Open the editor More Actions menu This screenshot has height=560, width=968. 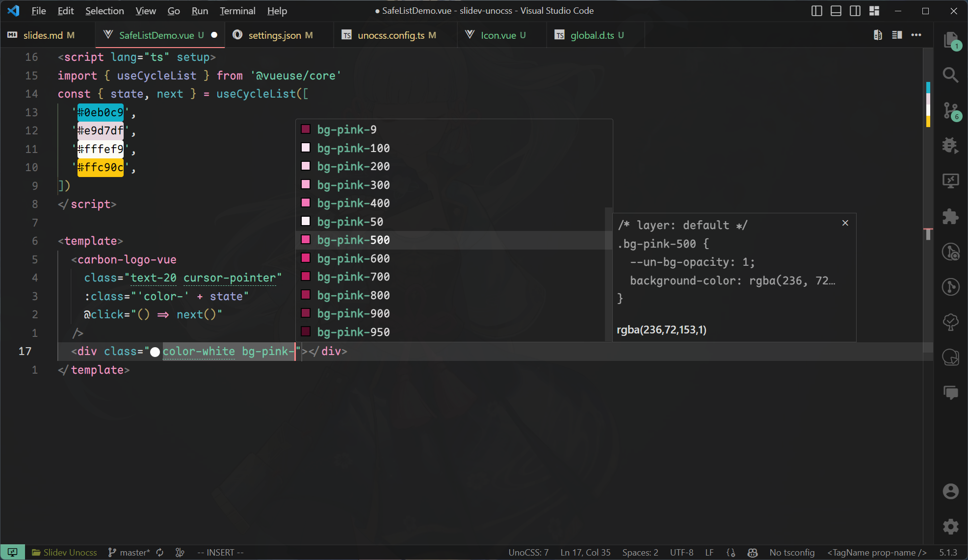pyautogui.click(x=916, y=35)
